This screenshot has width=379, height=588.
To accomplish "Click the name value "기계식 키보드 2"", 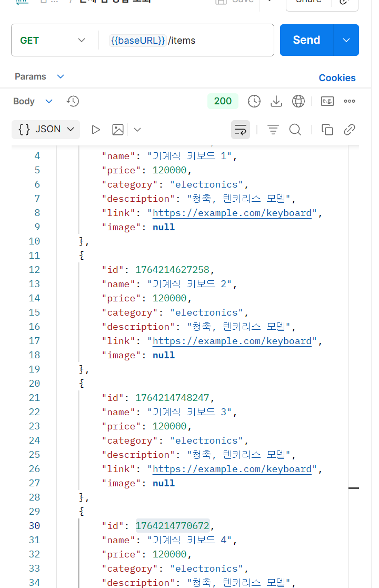I will 189,284.
